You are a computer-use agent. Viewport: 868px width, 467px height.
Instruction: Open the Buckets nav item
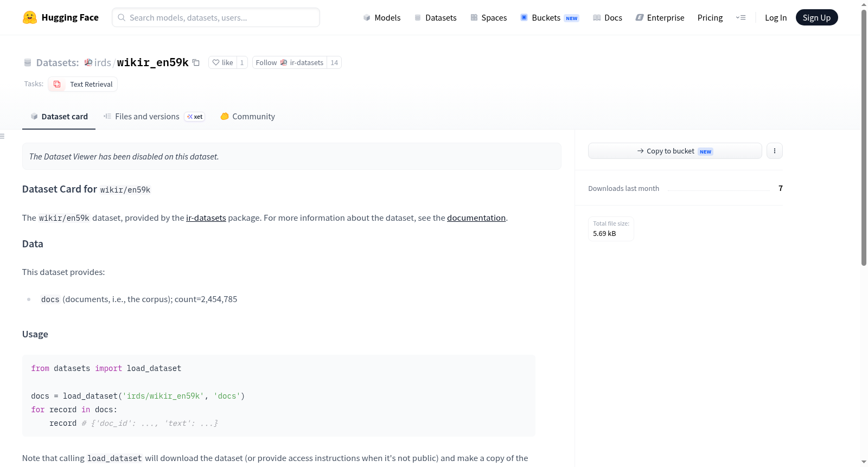point(550,17)
